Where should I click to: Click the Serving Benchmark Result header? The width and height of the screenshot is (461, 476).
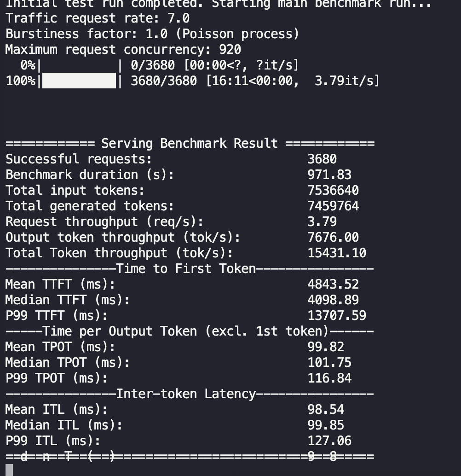pos(190,144)
